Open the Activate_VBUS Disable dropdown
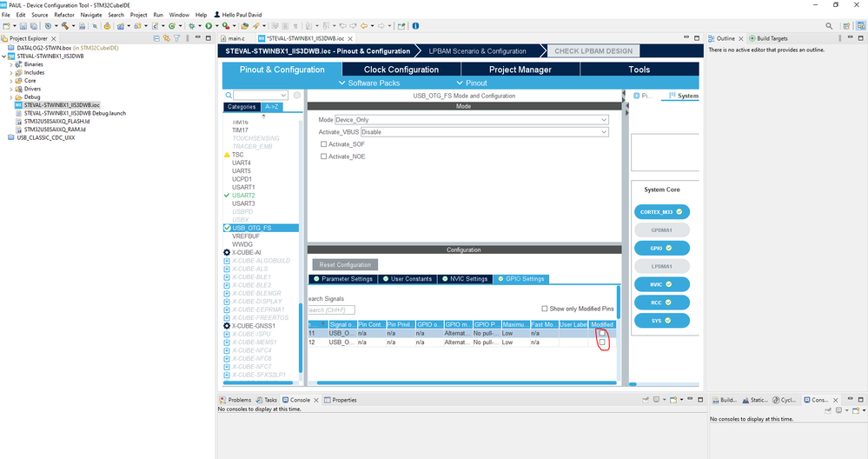Viewport: 868px width, 459px height. [x=484, y=132]
